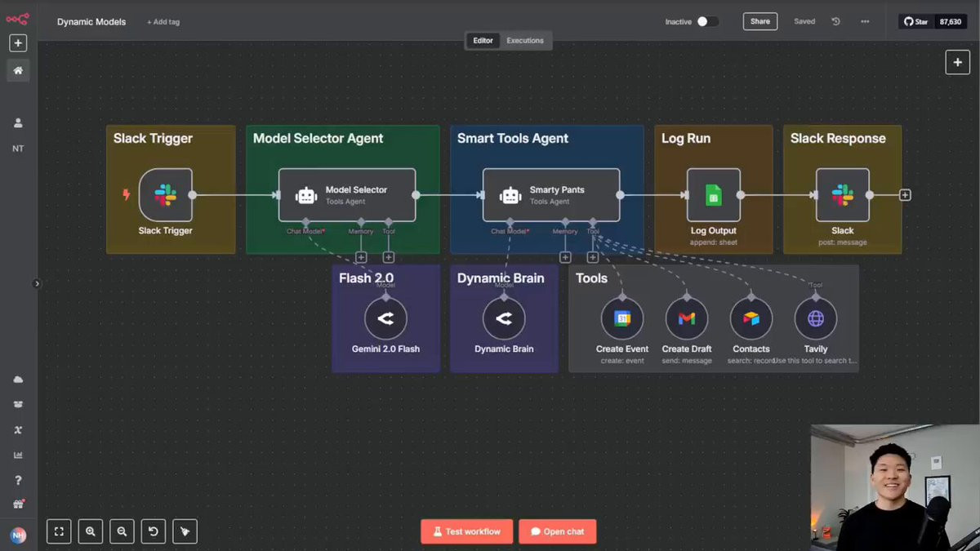
Task: Click the Saved status text
Action: click(x=804, y=22)
